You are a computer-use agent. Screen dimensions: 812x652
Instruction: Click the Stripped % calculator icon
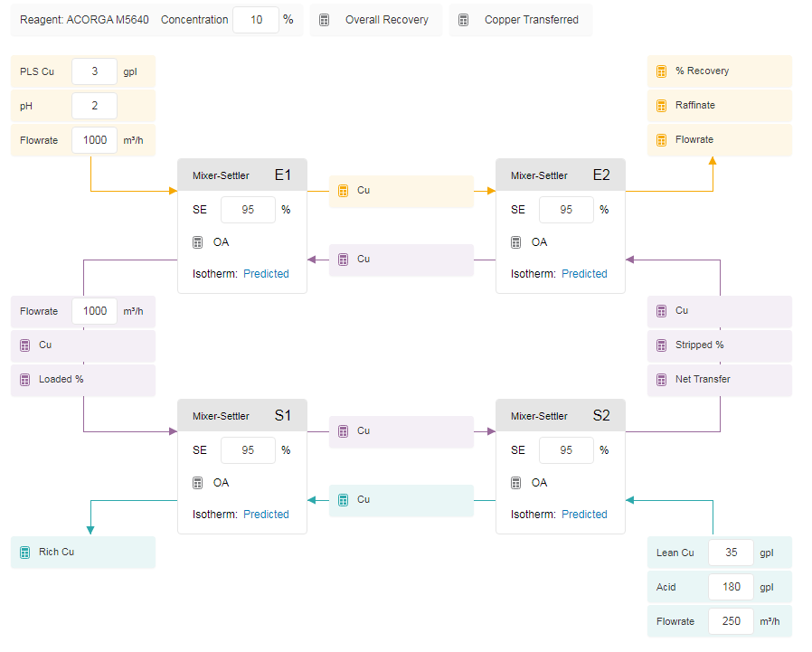coord(661,345)
